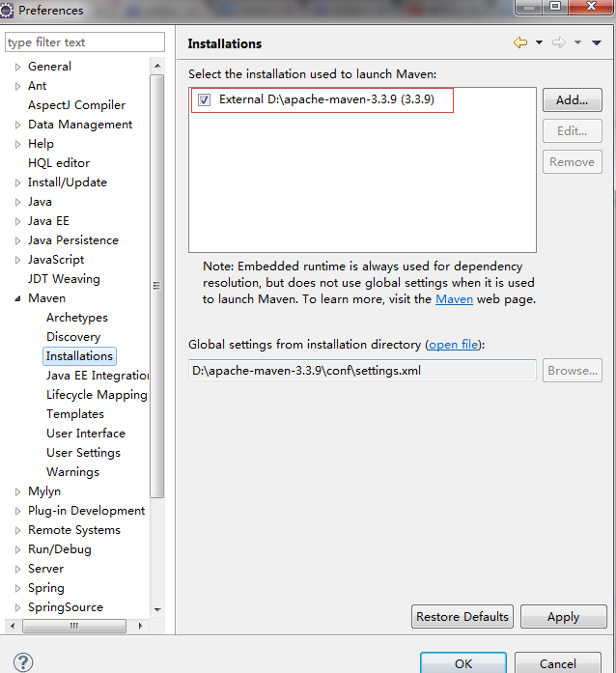
Task: Follow the Maven web page link
Action: [x=454, y=299]
